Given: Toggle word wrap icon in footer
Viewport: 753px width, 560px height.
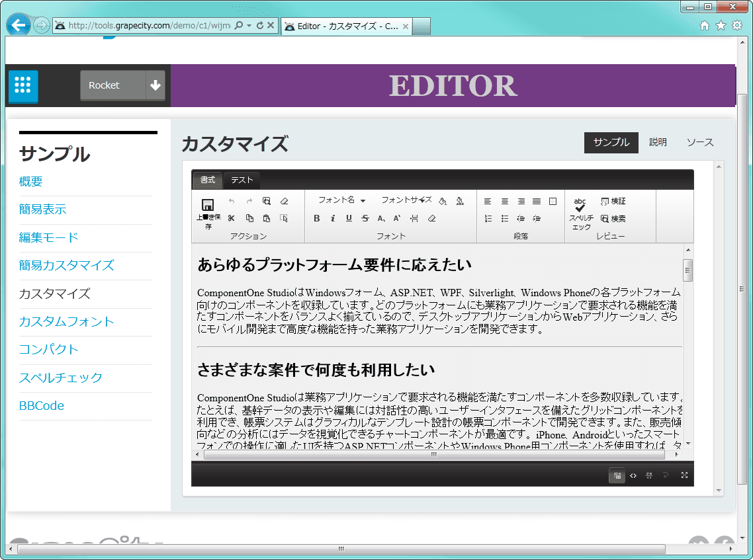Looking at the screenshot, I should click(x=666, y=475).
